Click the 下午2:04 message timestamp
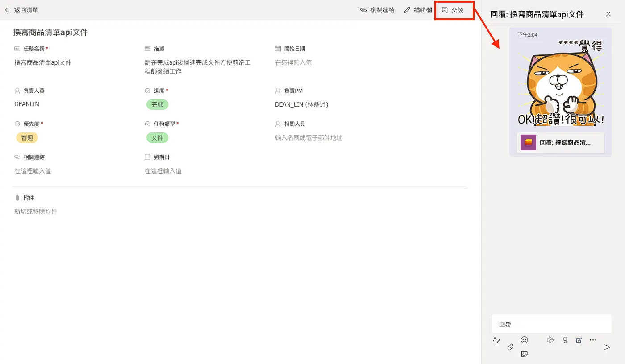The height and width of the screenshot is (364, 625). [x=527, y=34]
